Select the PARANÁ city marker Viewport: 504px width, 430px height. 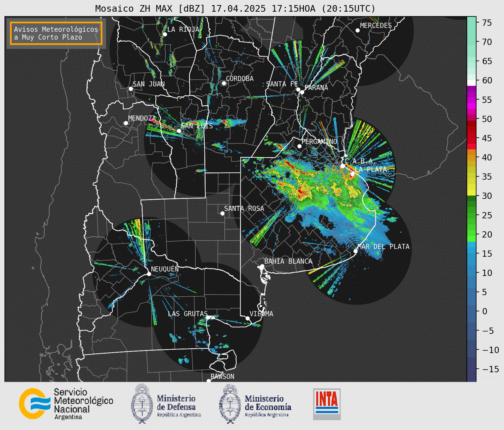(302, 92)
